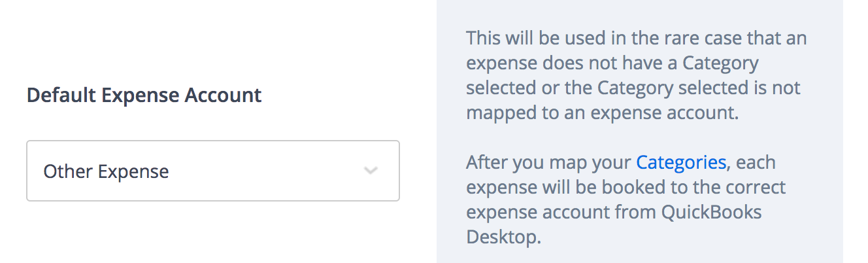Open the Default Expense Account dropdown
The height and width of the screenshot is (263, 868).
212,171
